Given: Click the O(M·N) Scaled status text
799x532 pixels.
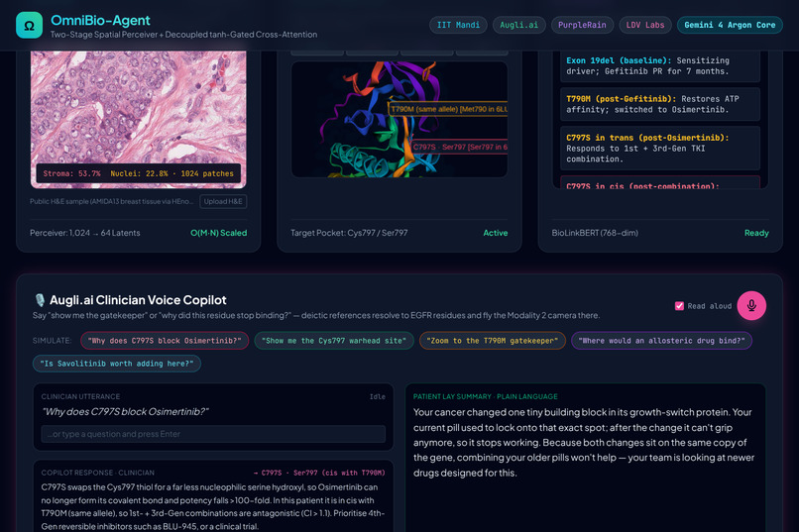Looking at the screenshot, I should pos(219,233).
